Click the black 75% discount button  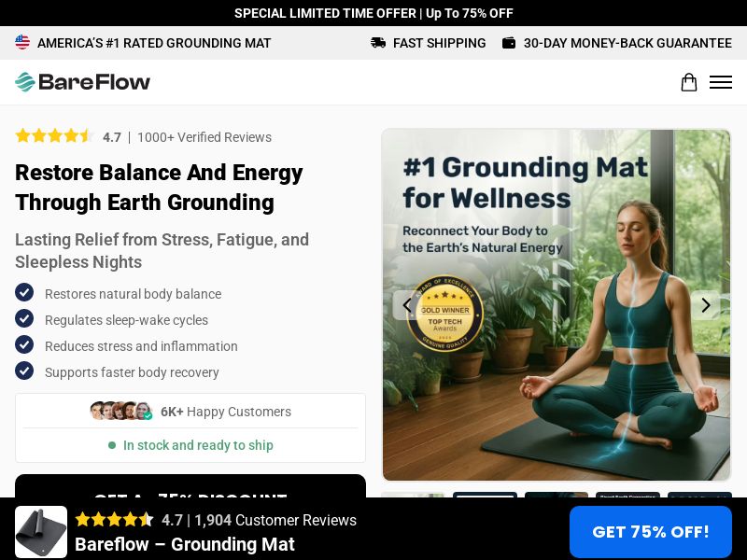click(x=190, y=486)
